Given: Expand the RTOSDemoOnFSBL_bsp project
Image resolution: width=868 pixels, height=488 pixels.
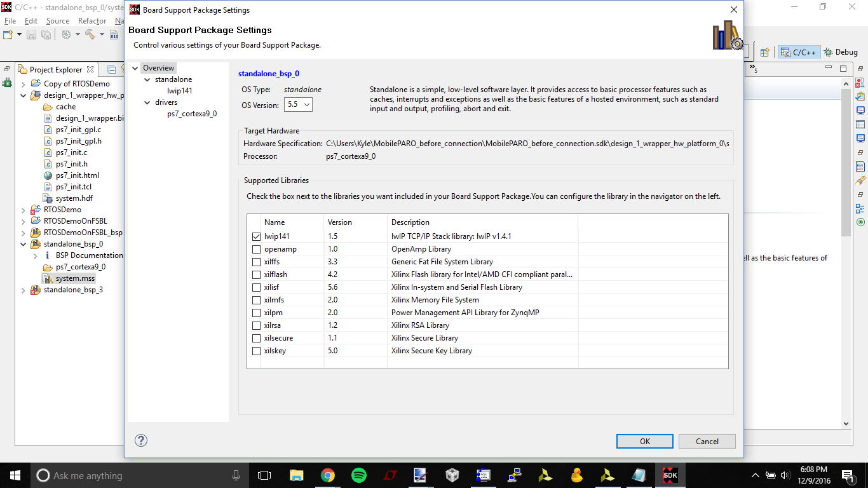Looking at the screenshot, I should 24,233.
